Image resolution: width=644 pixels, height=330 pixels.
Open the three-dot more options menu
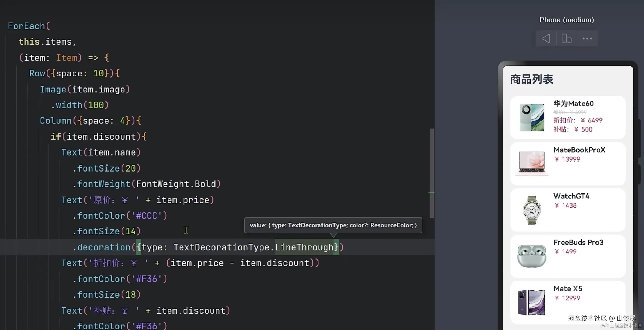pyautogui.click(x=587, y=39)
